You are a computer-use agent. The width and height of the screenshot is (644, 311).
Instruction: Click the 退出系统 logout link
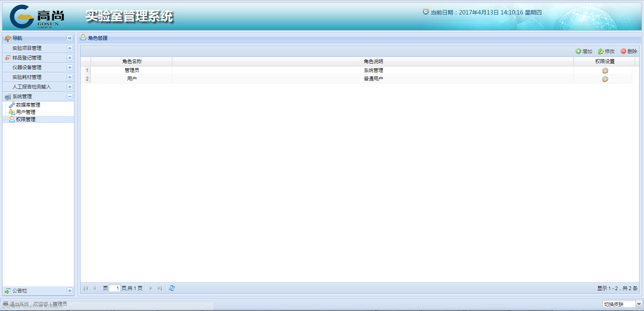click(x=19, y=304)
